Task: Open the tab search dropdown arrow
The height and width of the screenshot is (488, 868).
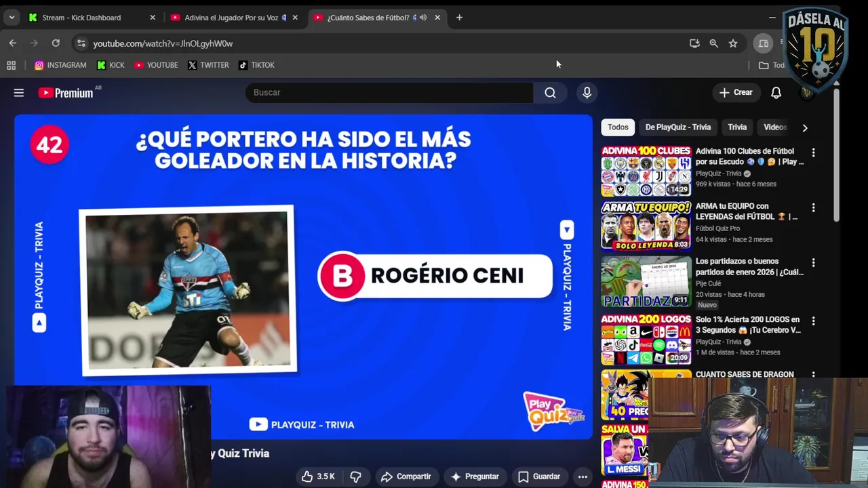Action: [x=12, y=18]
